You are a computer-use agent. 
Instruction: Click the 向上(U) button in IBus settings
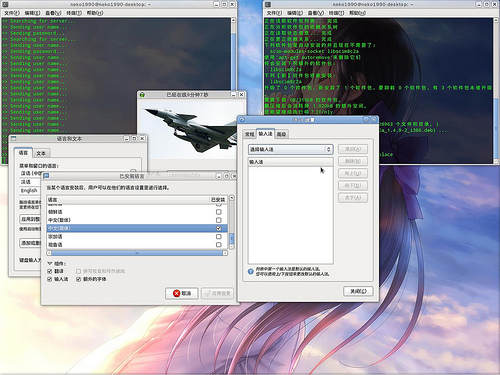(353, 173)
